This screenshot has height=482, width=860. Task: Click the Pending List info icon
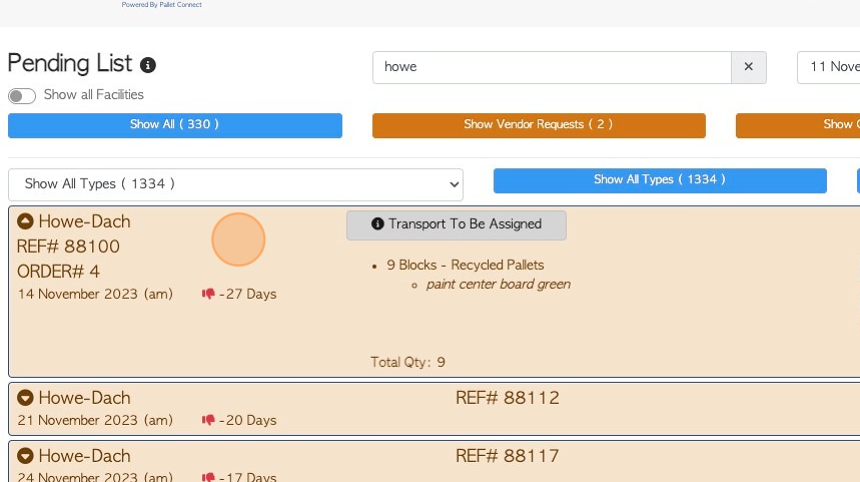pyautogui.click(x=148, y=65)
